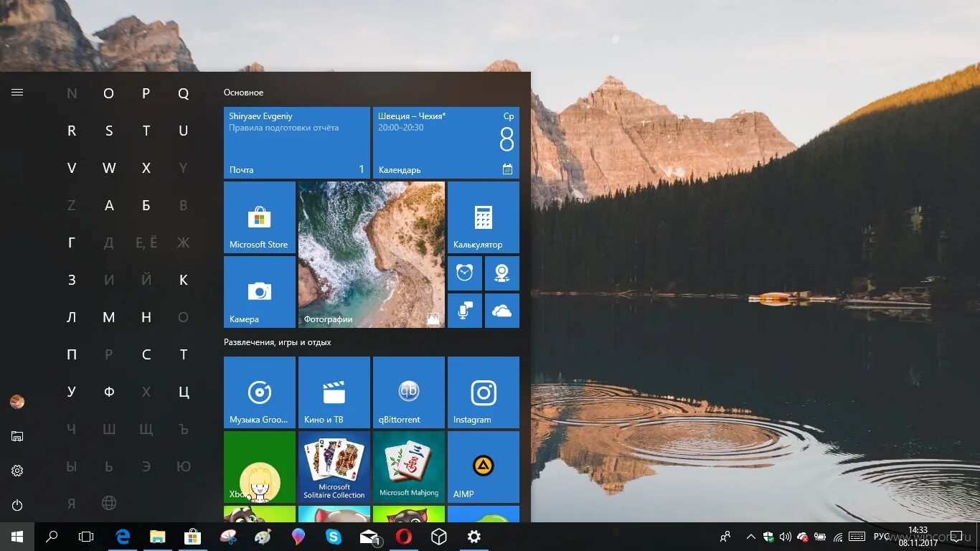Open the OneDrive cloud tile

[x=501, y=310]
